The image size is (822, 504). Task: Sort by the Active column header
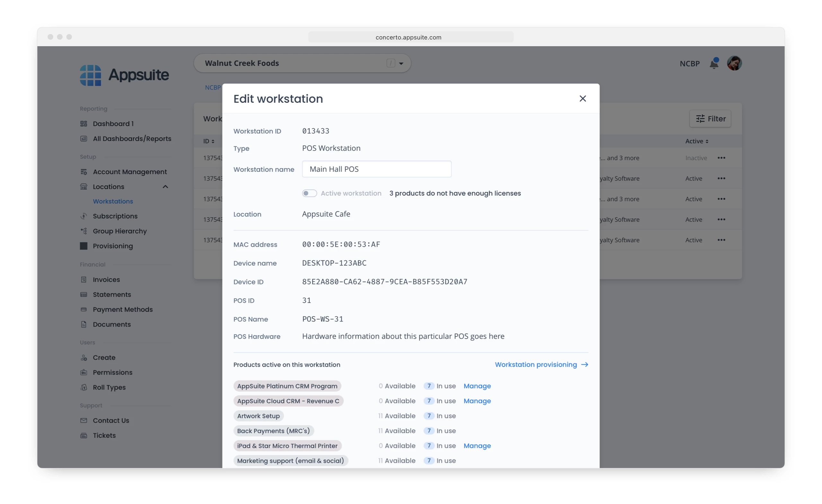(x=696, y=141)
